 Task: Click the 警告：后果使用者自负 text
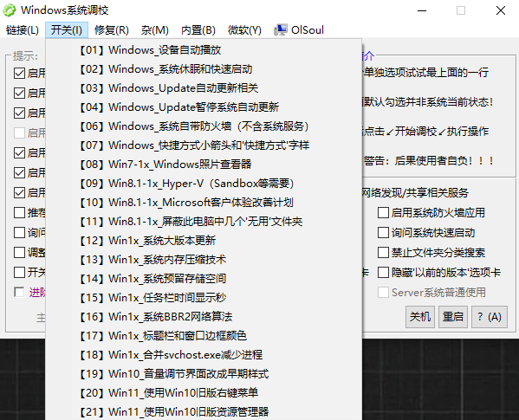pos(429,161)
